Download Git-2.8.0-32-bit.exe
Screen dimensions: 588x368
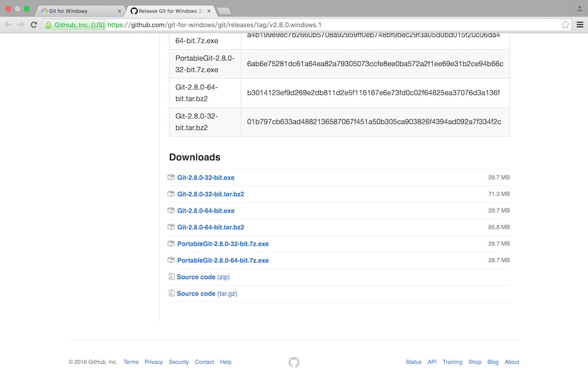pos(206,178)
